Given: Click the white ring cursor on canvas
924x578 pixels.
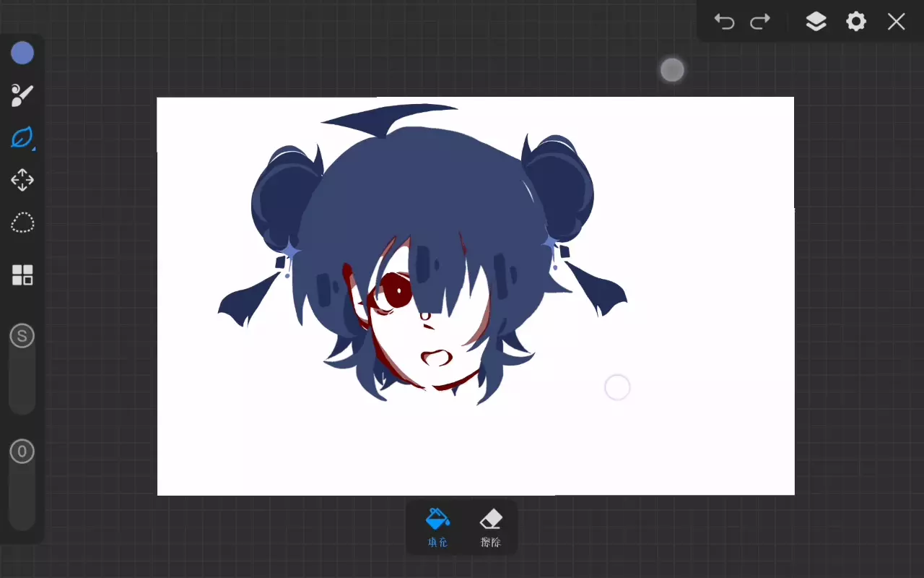Looking at the screenshot, I should (x=617, y=387).
